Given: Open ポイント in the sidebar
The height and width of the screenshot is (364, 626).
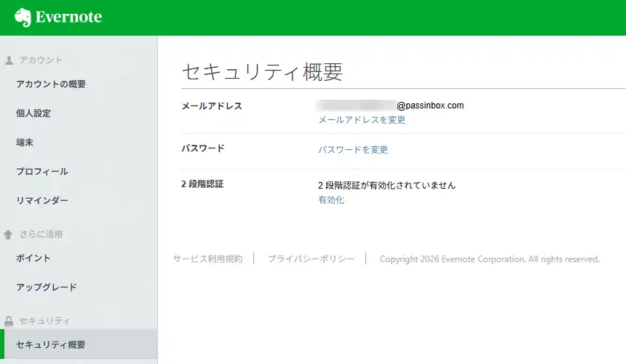Looking at the screenshot, I should [33, 258].
